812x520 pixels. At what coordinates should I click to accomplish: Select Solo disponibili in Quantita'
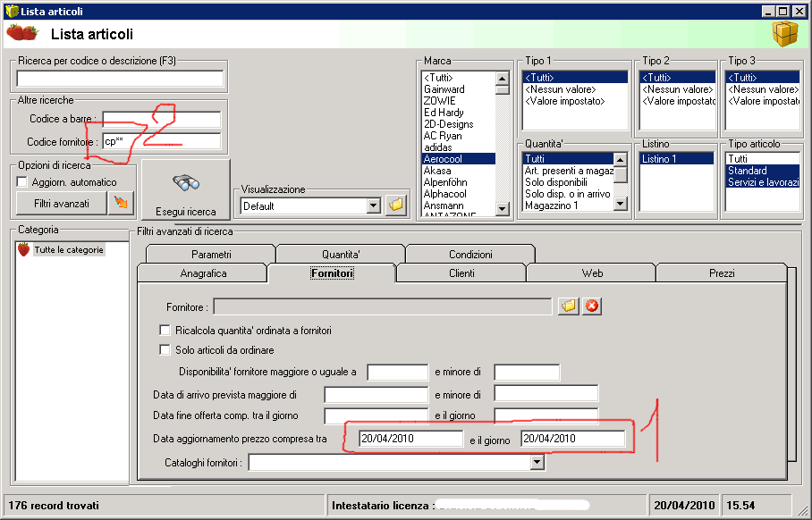tap(569, 182)
